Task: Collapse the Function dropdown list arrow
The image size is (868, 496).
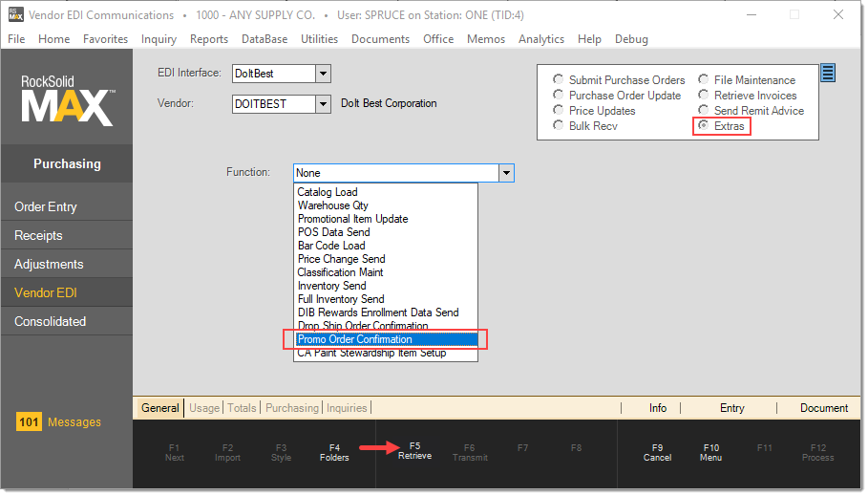Action: [507, 173]
